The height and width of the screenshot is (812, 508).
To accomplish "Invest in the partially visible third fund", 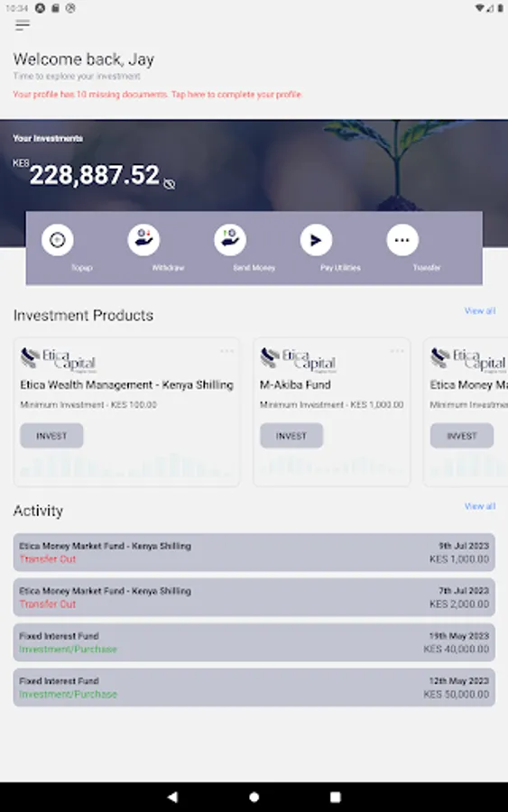I will pos(461,436).
